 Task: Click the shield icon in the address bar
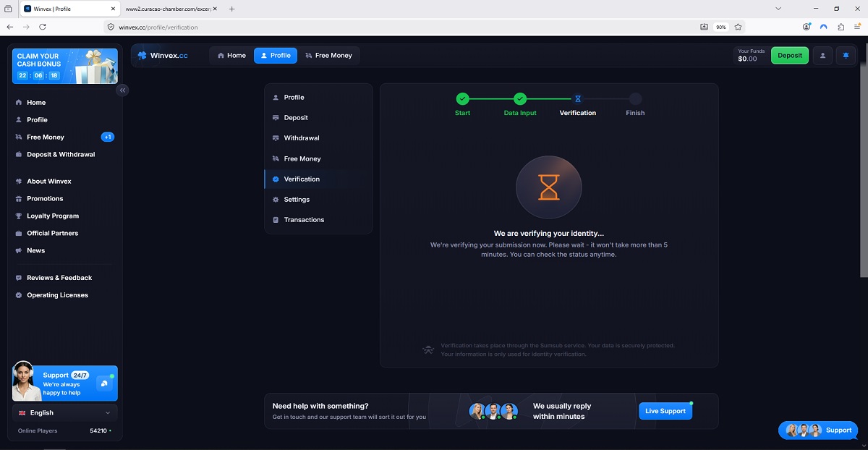point(111,27)
